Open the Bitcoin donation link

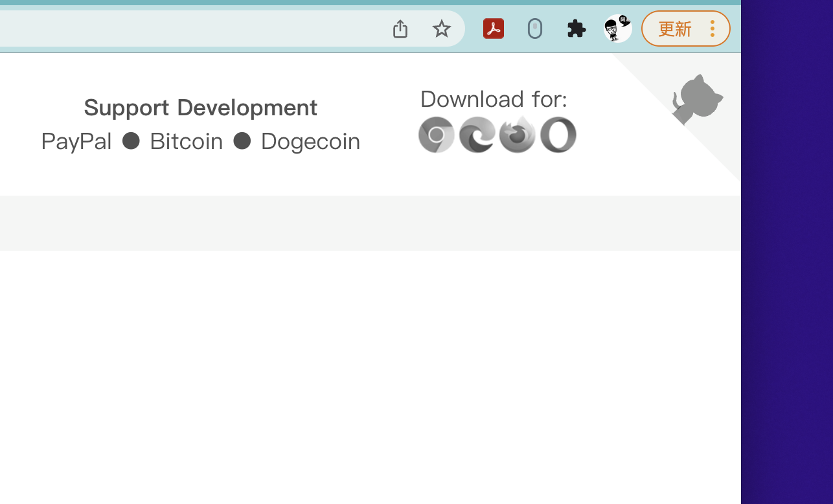click(187, 141)
